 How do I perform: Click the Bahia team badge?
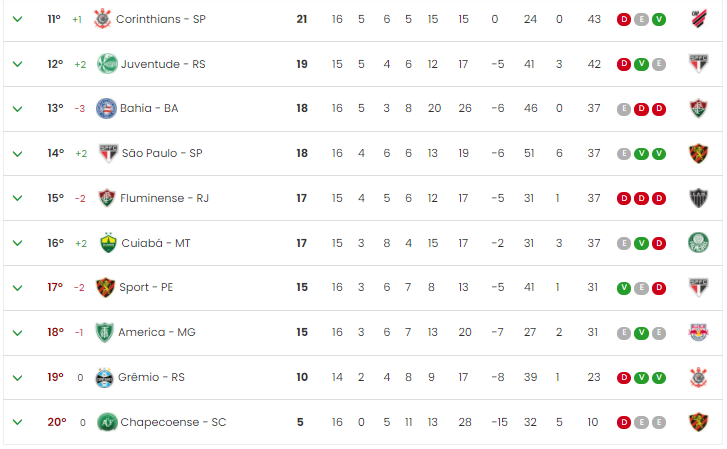point(106,109)
